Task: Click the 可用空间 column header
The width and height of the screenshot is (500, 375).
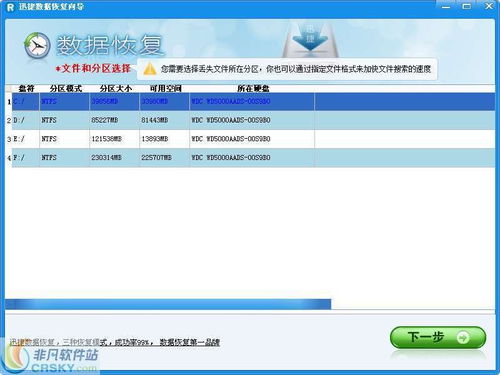Action: 165,88
